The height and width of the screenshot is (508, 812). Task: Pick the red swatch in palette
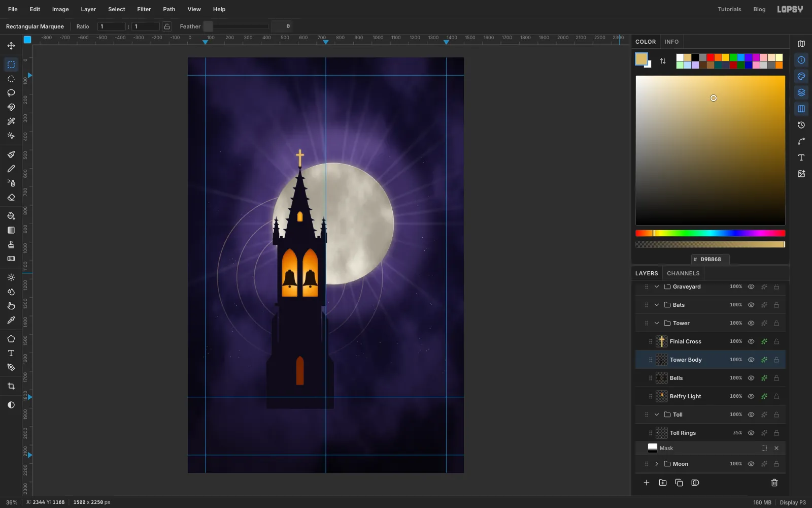pos(710,57)
